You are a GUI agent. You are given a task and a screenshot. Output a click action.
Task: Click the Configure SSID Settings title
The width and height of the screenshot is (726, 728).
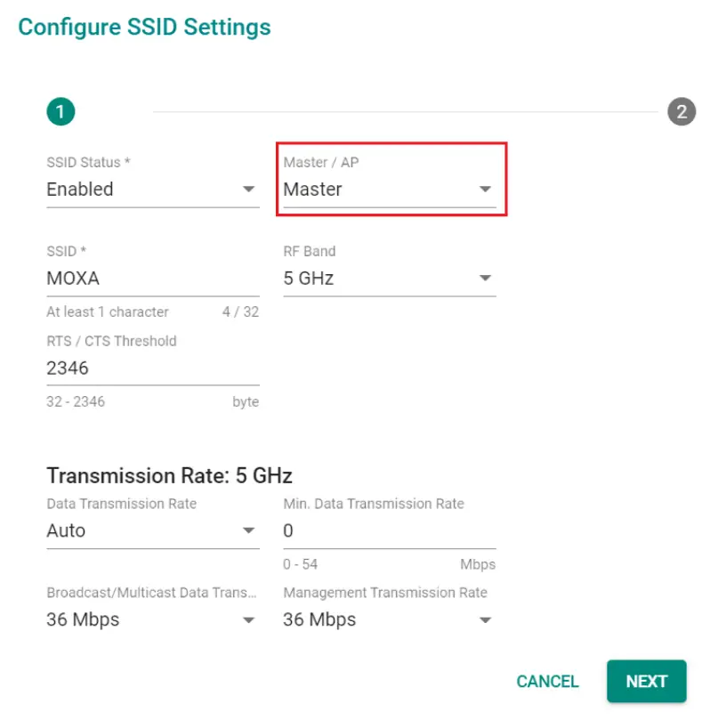point(144,27)
